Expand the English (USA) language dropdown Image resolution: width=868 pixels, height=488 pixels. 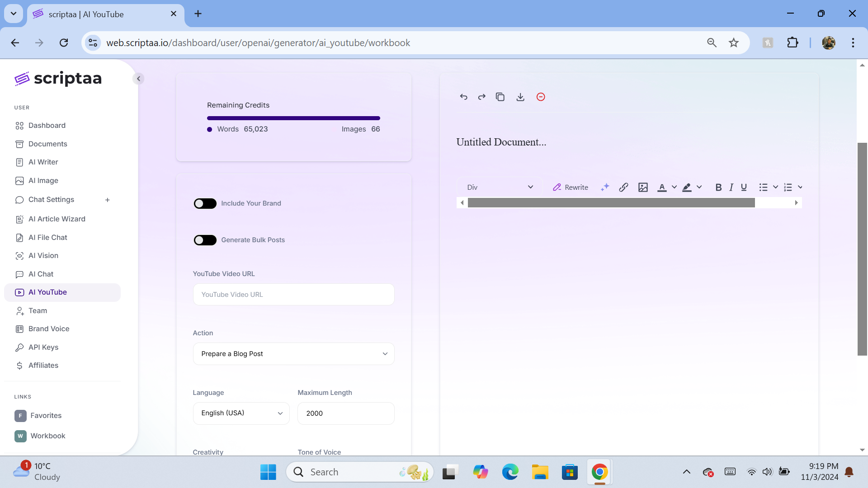point(241,413)
